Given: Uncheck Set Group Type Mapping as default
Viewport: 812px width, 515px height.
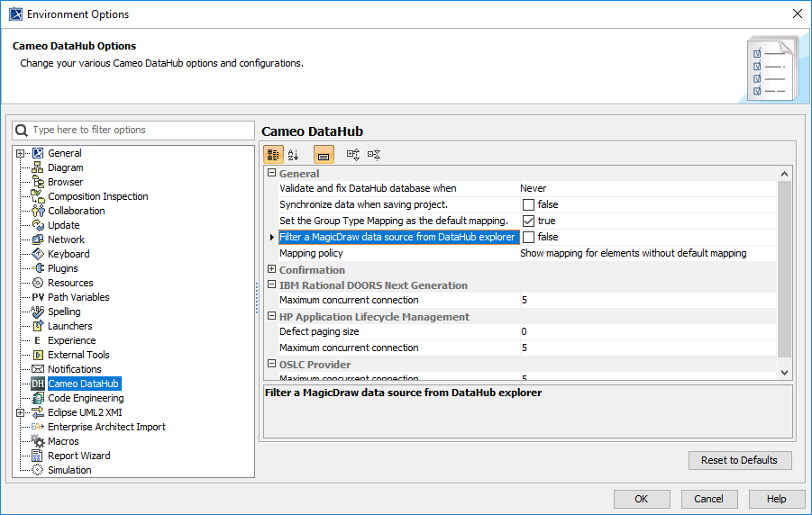Looking at the screenshot, I should pos(528,221).
